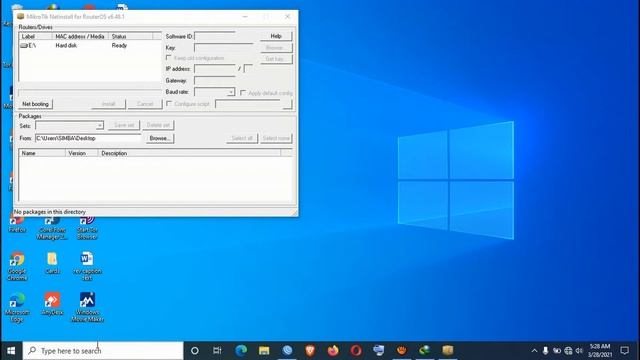Click the From directory path field
The height and width of the screenshot is (360, 640).
tap(88, 138)
